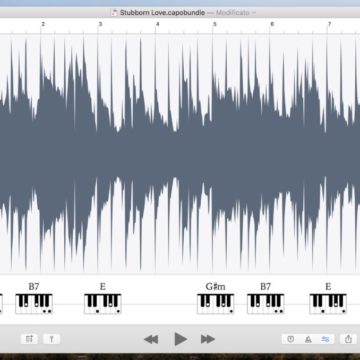Open the Modificato title dropdown chevron

point(254,13)
